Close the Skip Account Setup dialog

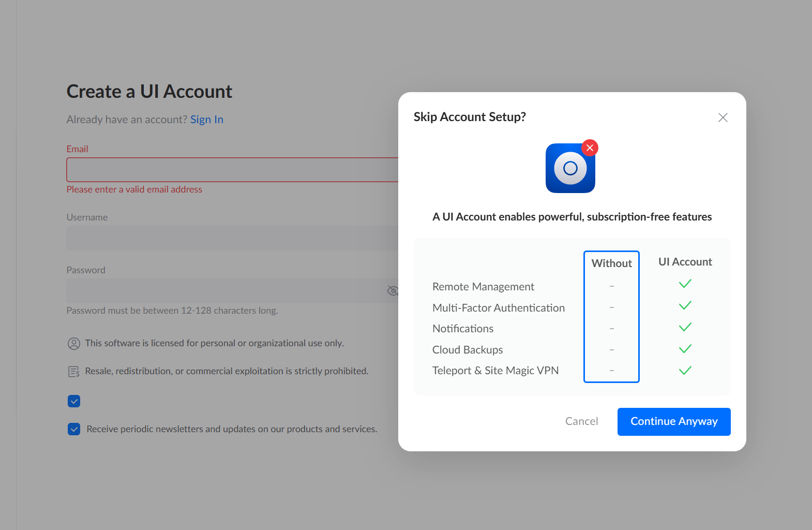723,117
